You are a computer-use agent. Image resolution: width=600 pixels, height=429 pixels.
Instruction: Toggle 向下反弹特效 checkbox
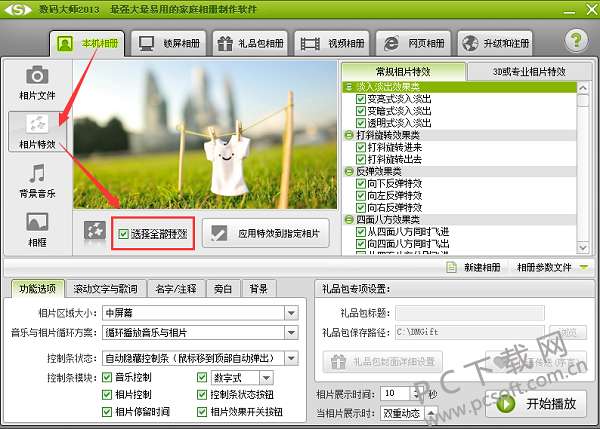click(x=360, y=184)
